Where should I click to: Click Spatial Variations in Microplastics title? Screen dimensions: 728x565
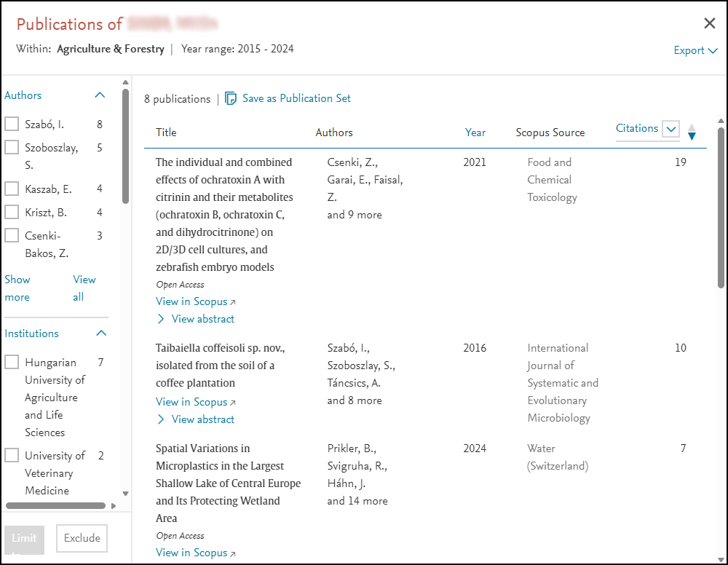click(228, 483)
